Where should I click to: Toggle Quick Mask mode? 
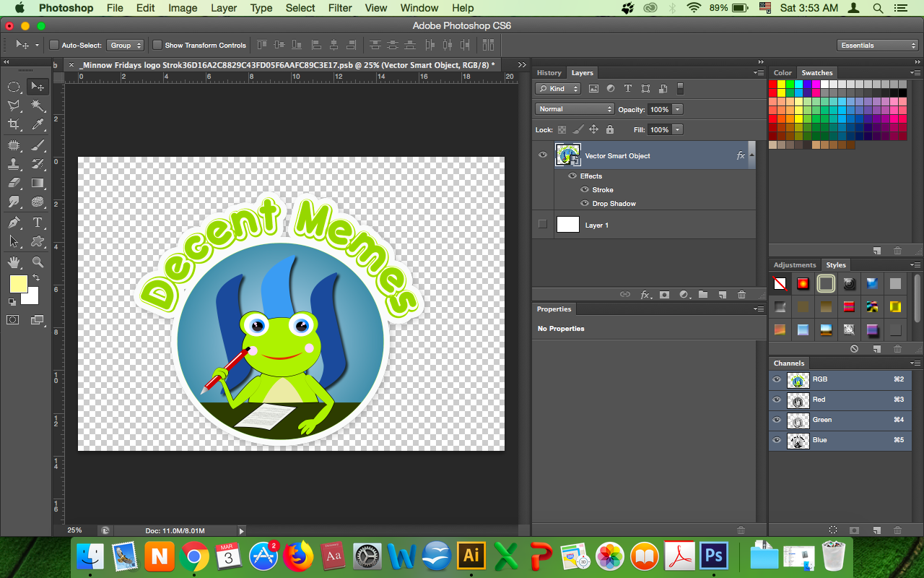13,319
